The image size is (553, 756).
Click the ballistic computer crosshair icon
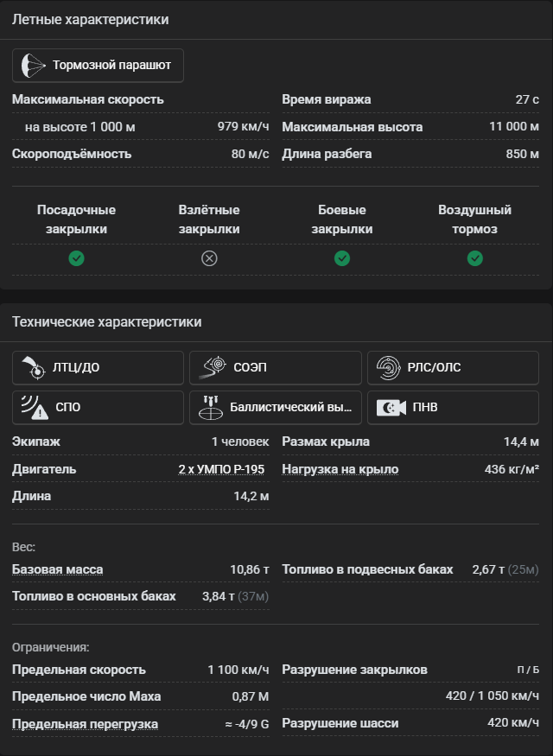210,407
